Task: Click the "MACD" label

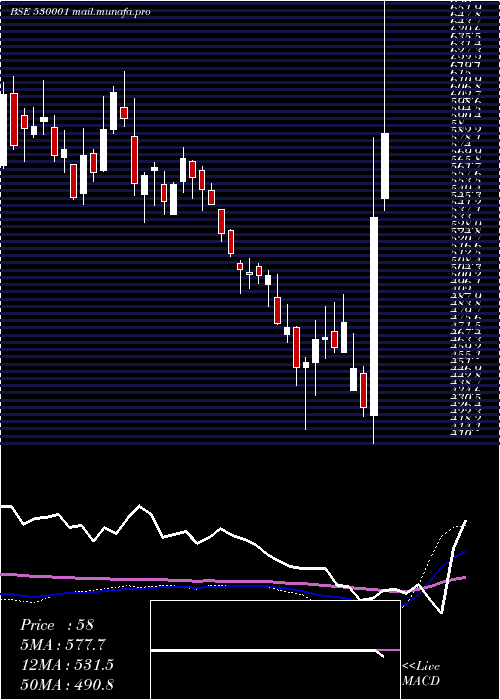Action: [419, 681]
